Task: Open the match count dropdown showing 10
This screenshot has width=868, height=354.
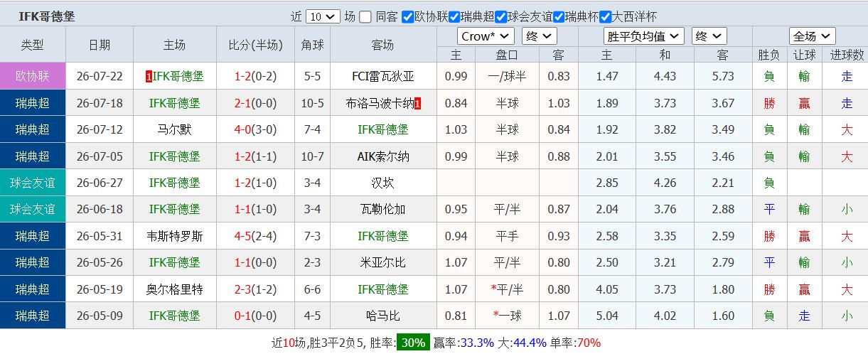Action: click(323, 16)
